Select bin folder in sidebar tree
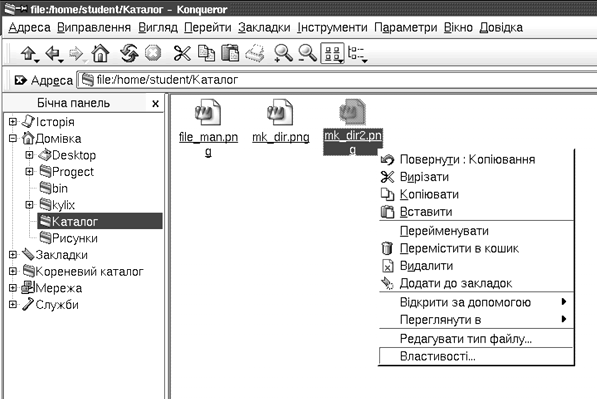Viewport: 597px width, 399px height. (54, 188)
